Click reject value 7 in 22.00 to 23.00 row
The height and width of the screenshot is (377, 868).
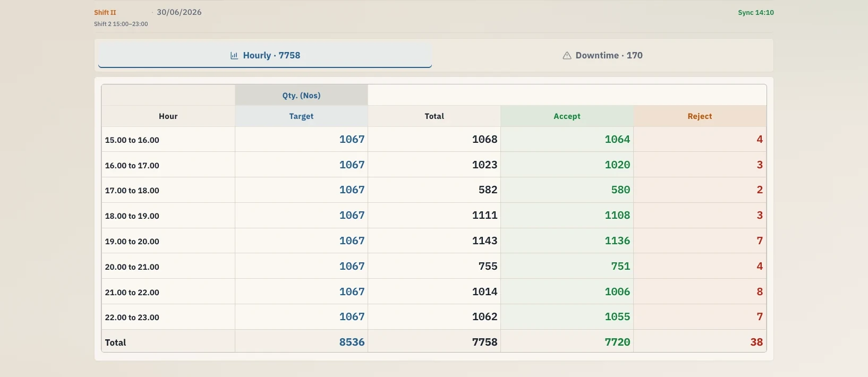point(760,316)
